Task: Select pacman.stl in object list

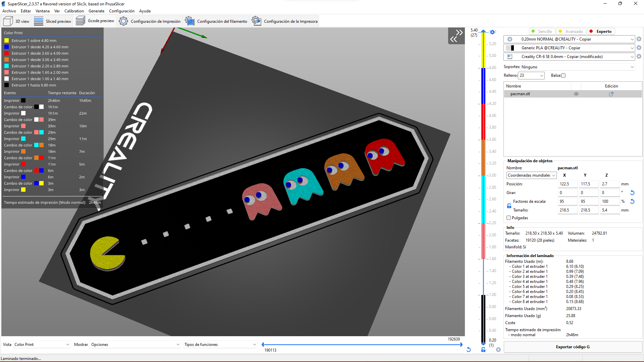Action: [573, 94]
